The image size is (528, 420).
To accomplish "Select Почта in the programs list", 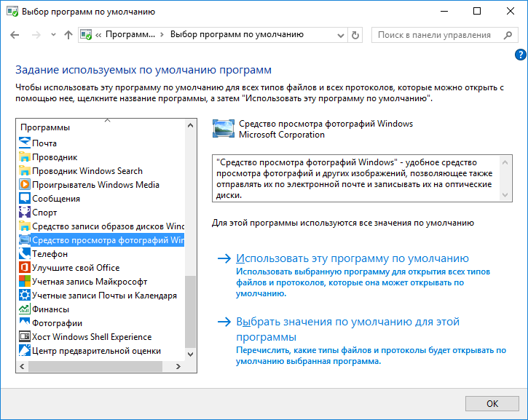I will pyautogui.click(x=44, y=143).
